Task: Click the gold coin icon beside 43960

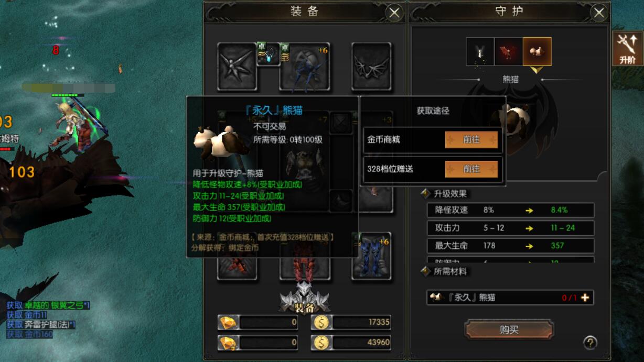Action: [321, 343]
